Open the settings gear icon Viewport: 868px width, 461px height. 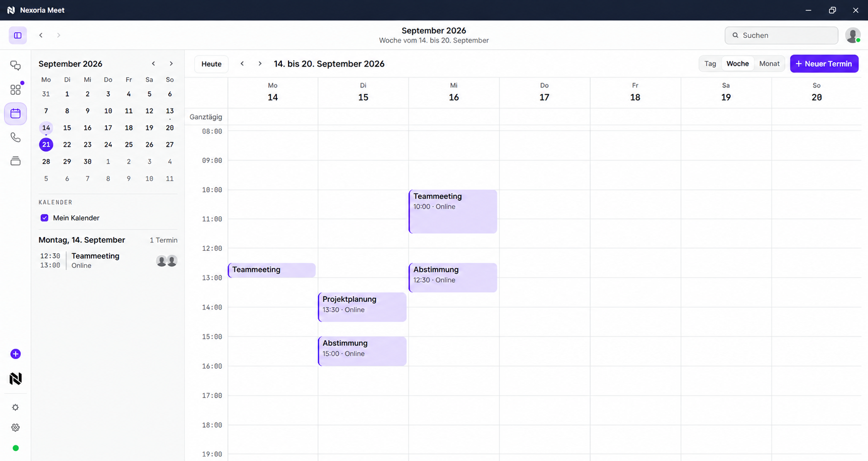click(16, 427)
